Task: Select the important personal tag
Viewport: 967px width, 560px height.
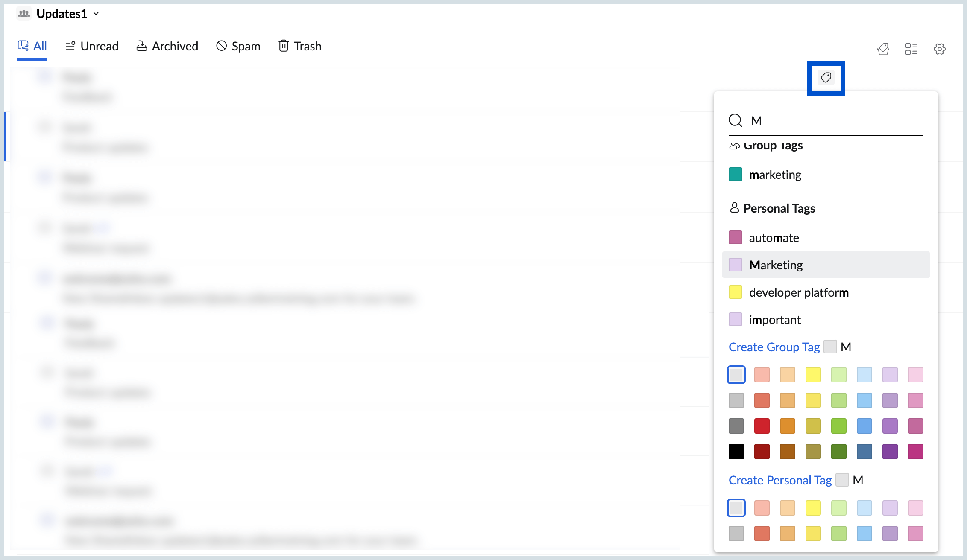Action: tap(826, 320)
